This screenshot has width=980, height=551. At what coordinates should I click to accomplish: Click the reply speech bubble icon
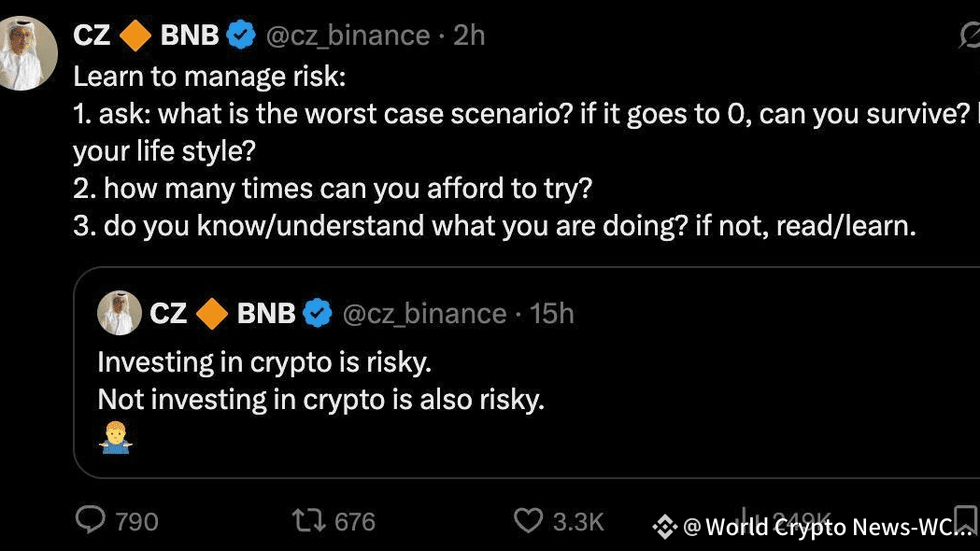coord(90,520)
